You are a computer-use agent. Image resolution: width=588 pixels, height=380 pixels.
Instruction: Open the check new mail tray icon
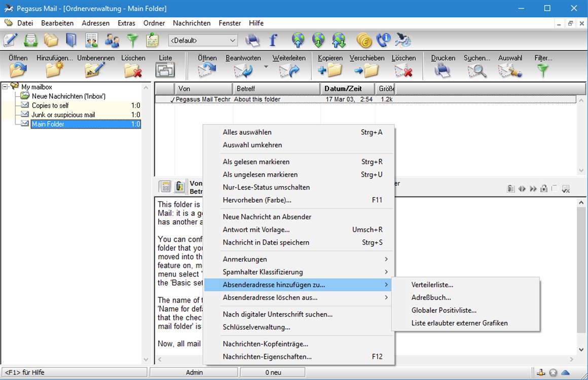point(30,40)
